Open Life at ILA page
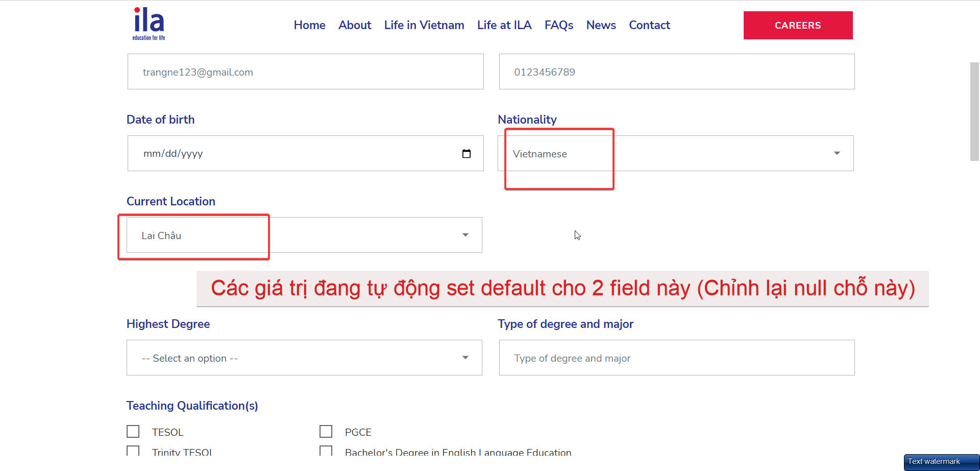Screen dimensions: 980x471 point(504,25)
